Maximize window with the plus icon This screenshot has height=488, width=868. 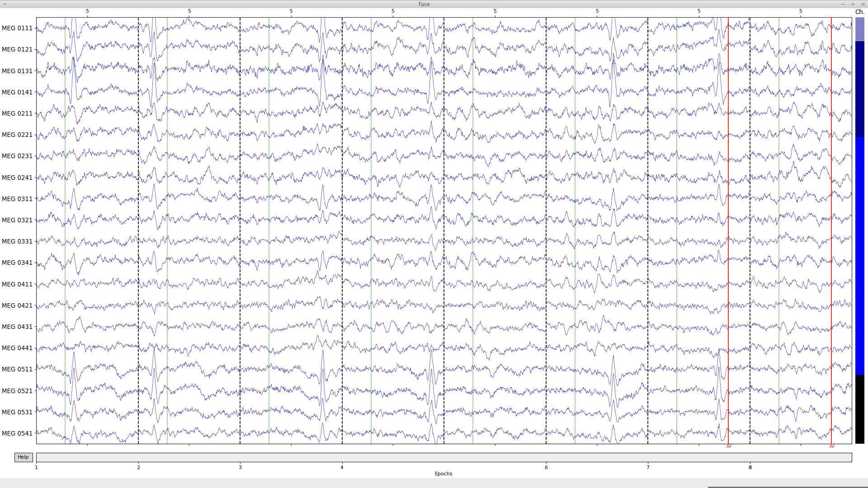point(853,4)
